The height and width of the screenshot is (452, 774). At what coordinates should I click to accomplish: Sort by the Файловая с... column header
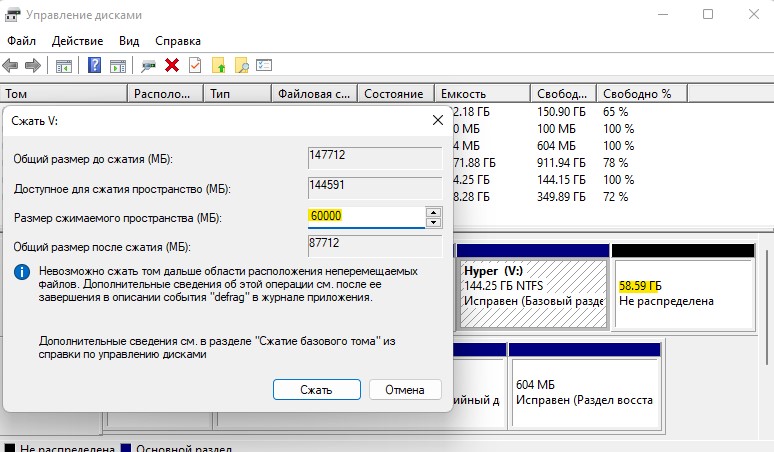(314, 93)
